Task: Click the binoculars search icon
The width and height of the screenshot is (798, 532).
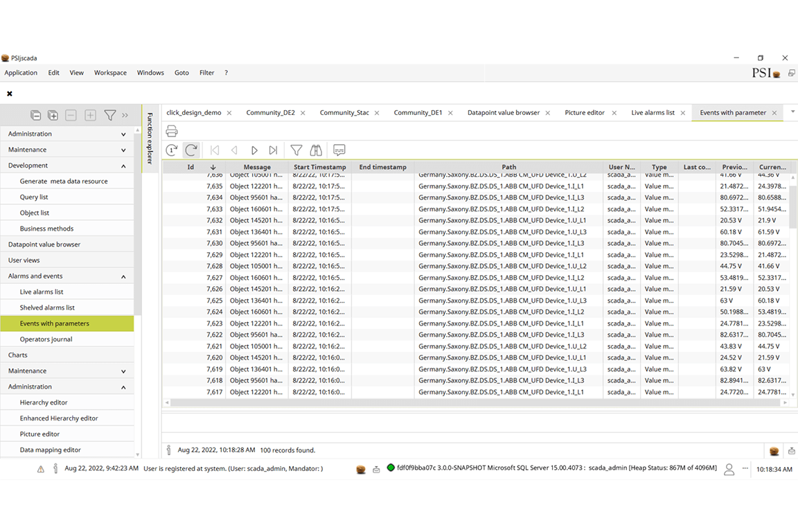Action: [x=316, y=150]
